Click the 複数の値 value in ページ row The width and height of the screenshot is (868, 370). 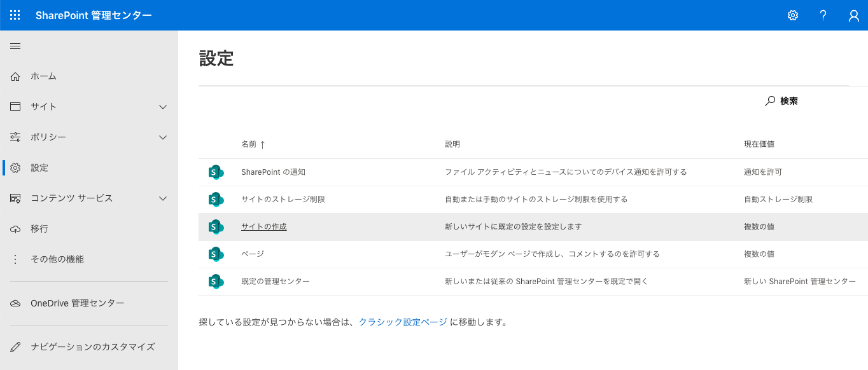[759, 254]
